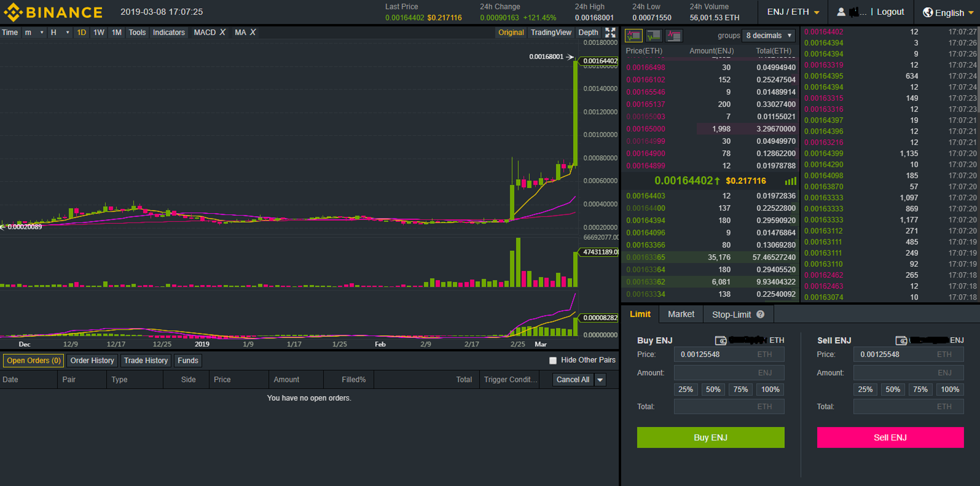Show the sell orders only view

click(x=674, y=36)
